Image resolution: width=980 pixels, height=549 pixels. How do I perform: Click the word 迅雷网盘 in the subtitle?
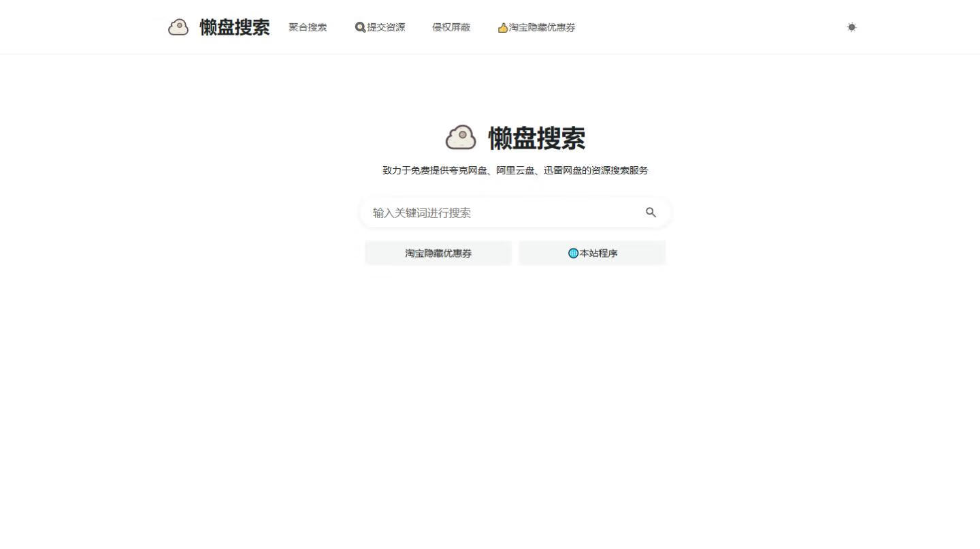[563, 170]
